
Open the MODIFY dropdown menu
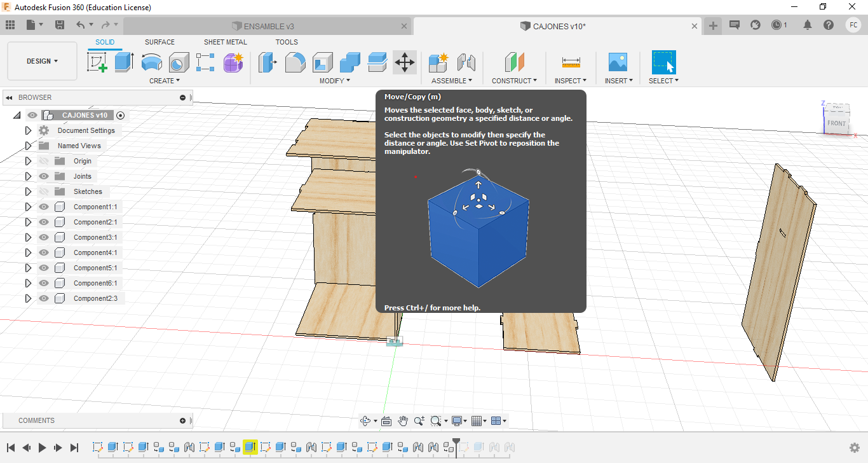tap(334, 81)
